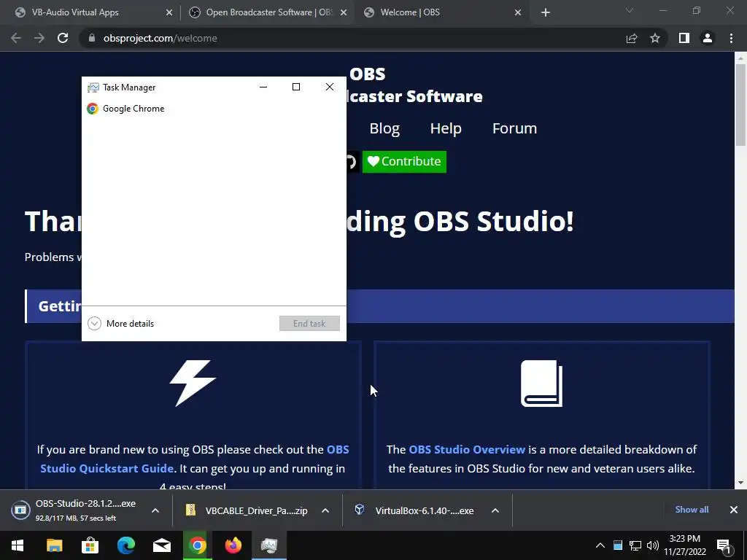Open Mail app from taskbar
747x560 pixels.
tap(161, 545)
